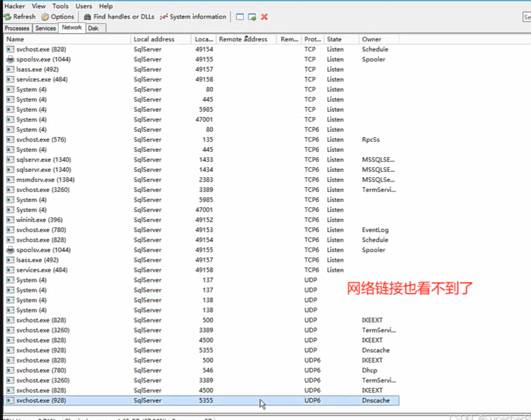This screenshot has width=531, height=420.
Task: Click port 546 cell
Action: click(208, 371)
